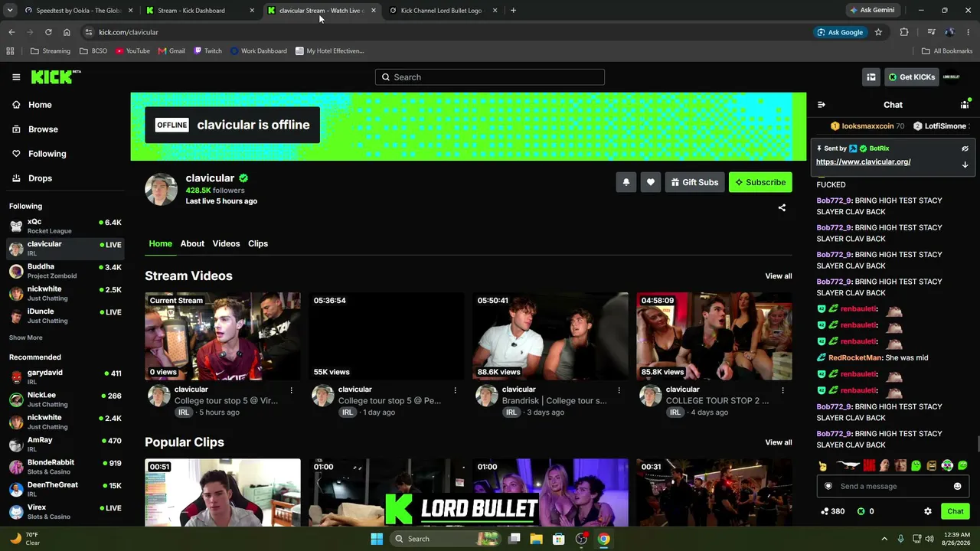Open the Home sidebar item
Screen dimensions: 980x551
click(x=40, y=105)
